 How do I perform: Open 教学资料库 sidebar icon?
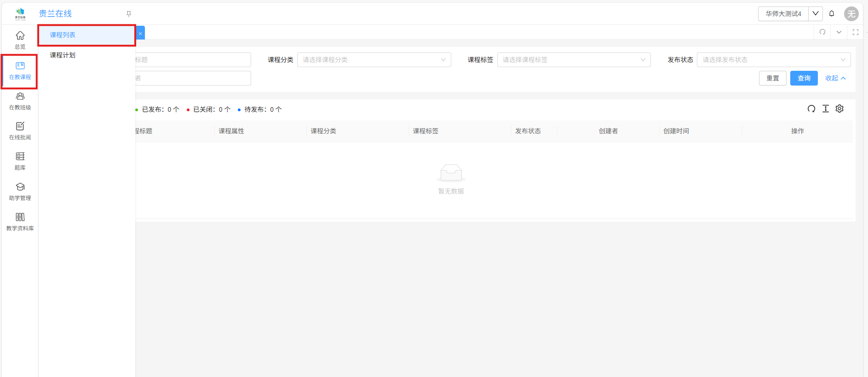tap(20, 222)
